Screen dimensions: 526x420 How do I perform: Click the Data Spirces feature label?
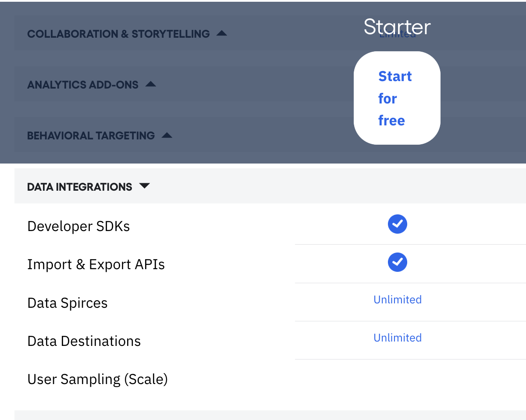click(x=67, y=303)
